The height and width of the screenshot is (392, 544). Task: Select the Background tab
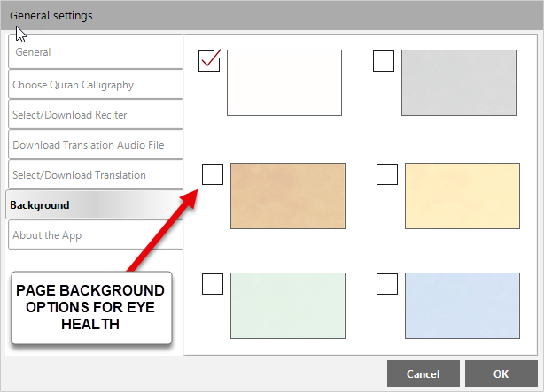[95, 204]
